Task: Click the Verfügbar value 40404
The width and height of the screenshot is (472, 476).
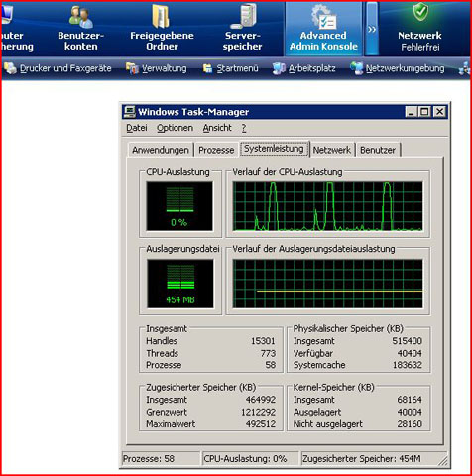Action: (x=410, y=353)
